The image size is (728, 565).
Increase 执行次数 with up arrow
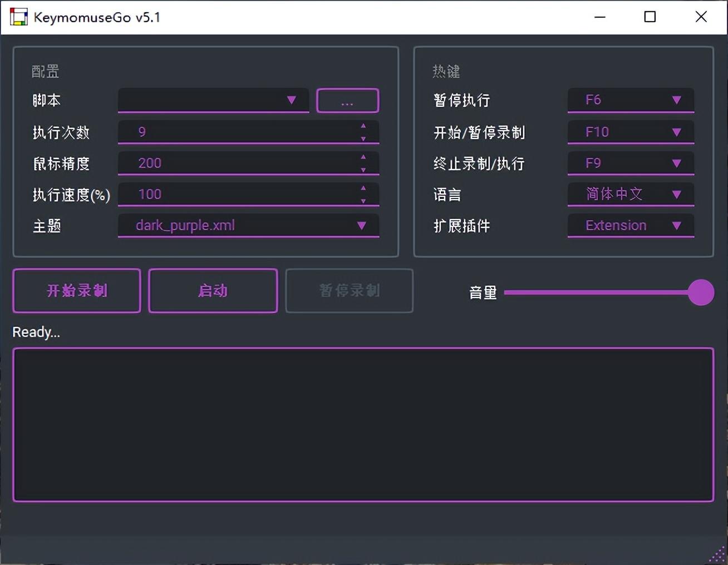(x=363, y=126)
